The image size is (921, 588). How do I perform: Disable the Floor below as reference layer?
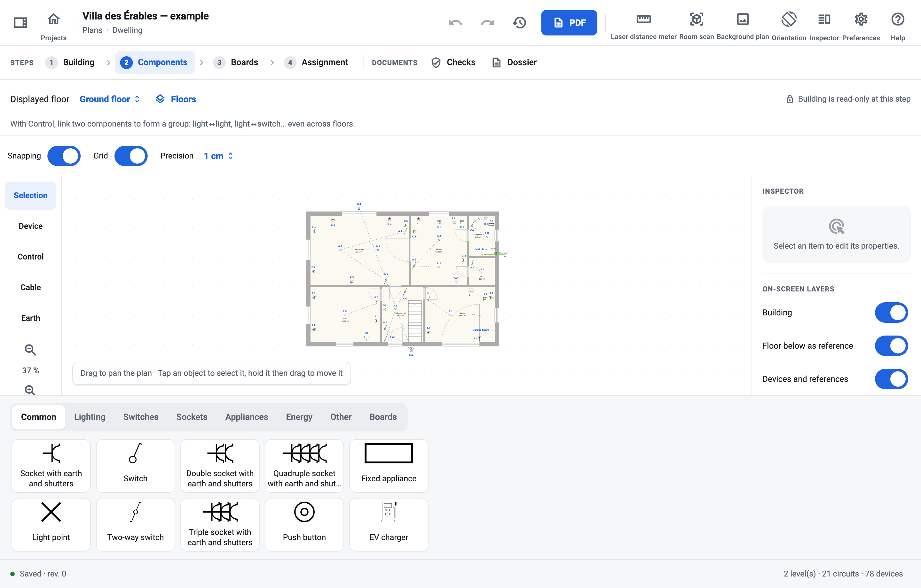click(x=891, y=346)
